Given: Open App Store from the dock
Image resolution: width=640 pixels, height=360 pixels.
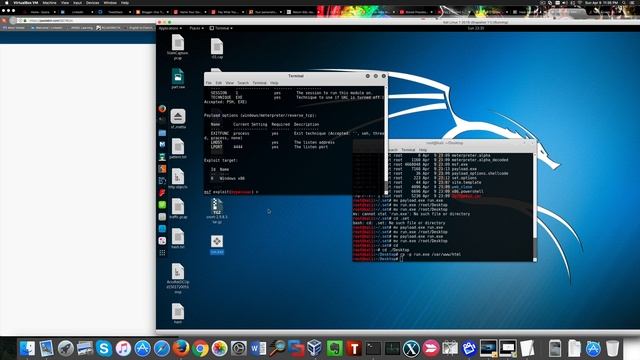Looking at the screenshot, I should pyautogui.click(x=142, y=349).
